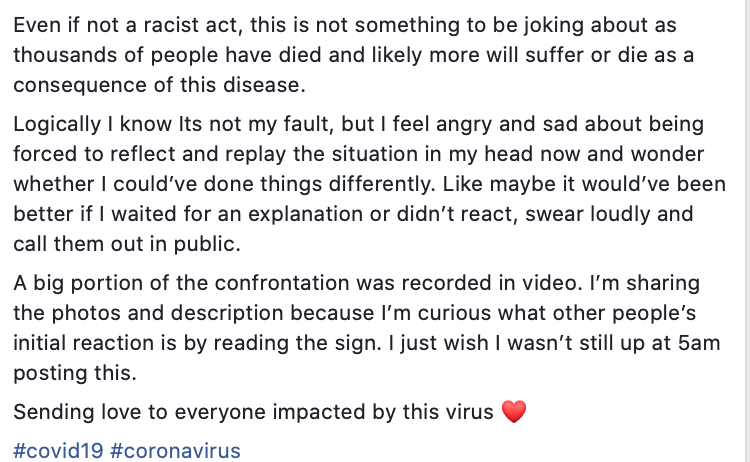Click the paragraph starting 'Even if not a racist act'
750x462 pixels.
pos(353,55)
